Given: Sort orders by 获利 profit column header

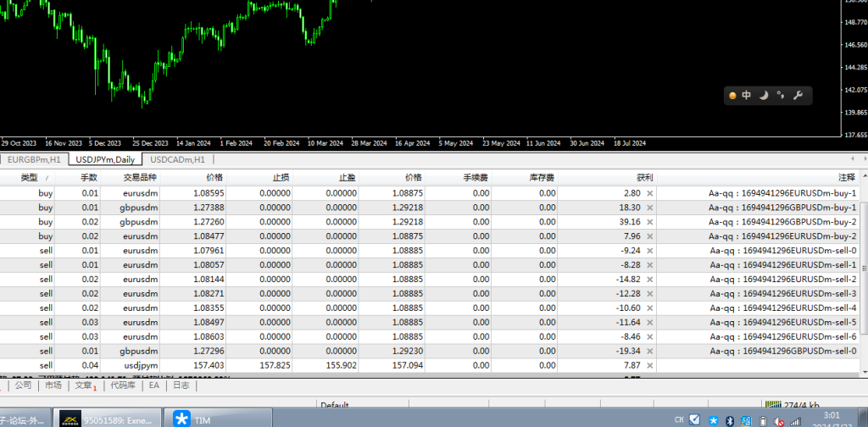Looking at the screenshot, I should (x=644, y=177).
